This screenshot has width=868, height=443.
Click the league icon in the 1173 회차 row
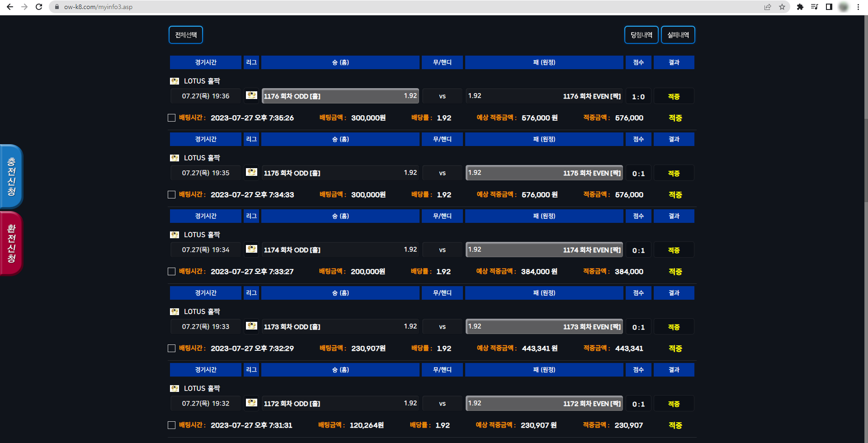click(x=251, y=326)
